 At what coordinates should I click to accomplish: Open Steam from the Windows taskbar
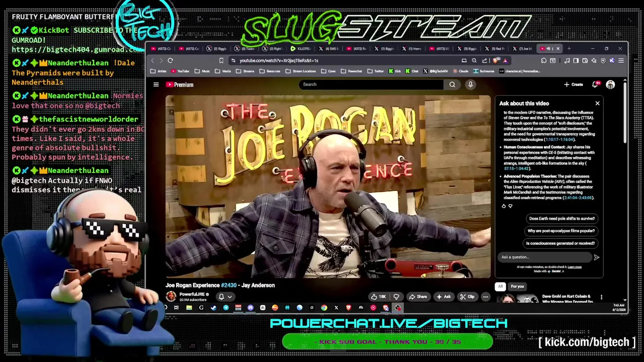point(213,308)
